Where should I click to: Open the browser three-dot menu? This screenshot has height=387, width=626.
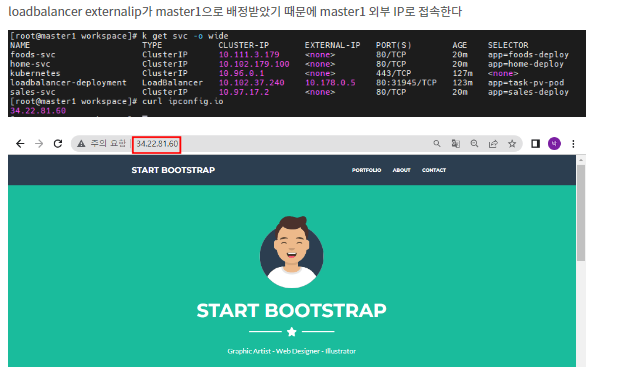[x=573, y=144]
